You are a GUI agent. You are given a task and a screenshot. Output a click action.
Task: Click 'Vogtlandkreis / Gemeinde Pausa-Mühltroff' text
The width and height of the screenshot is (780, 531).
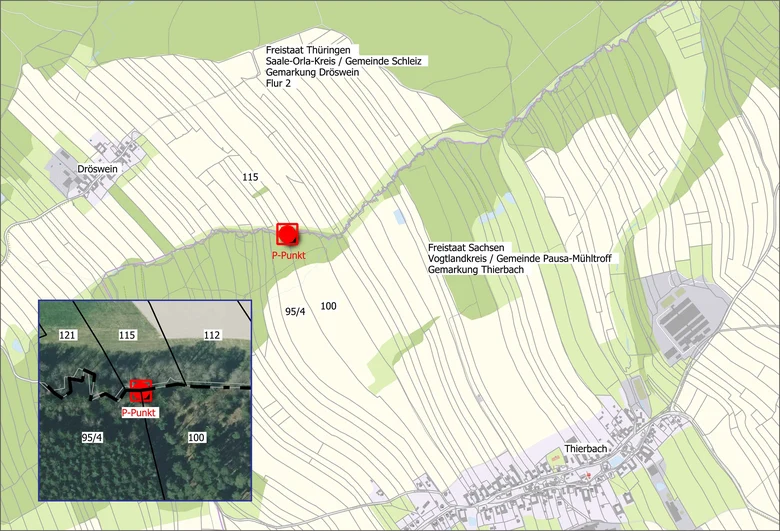click(519, 259)
